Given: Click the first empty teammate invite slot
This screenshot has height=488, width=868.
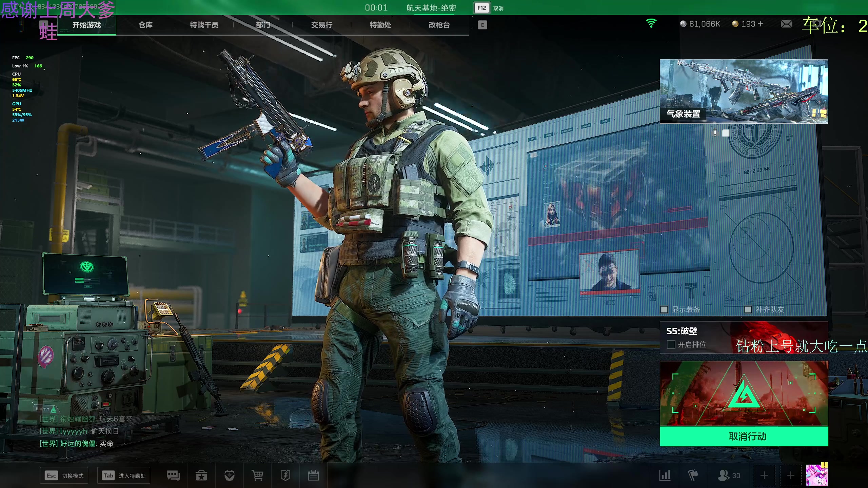Looking at the screenshot, I should tap(764, 475).
